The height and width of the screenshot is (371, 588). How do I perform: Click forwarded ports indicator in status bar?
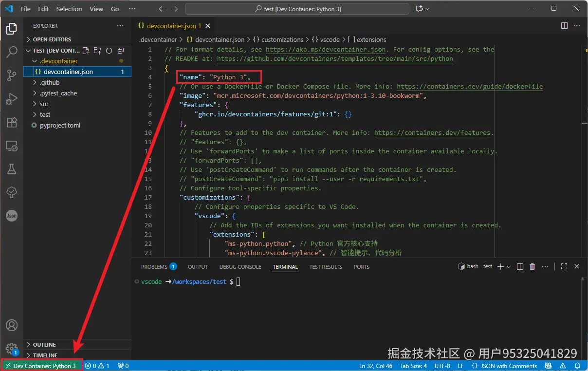point(124,366)
